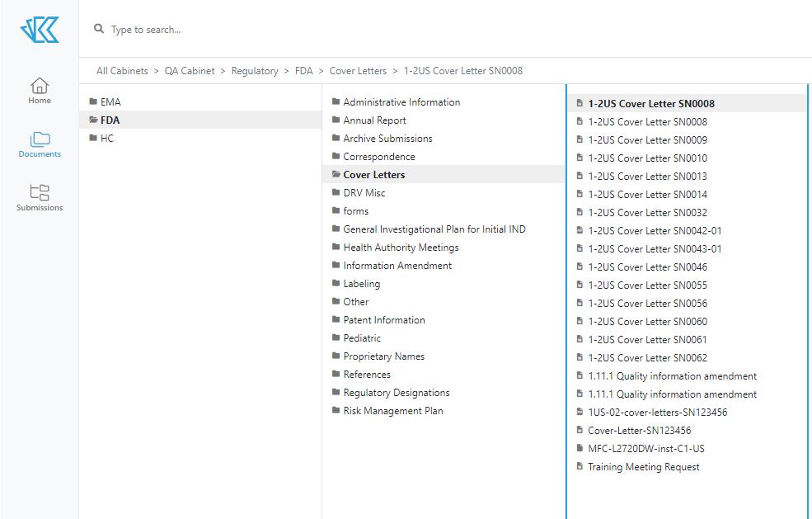This screenshot has width=812, height=519.
Task: Click the Documents icon in the left sidebar
Action: click(39, 144)
